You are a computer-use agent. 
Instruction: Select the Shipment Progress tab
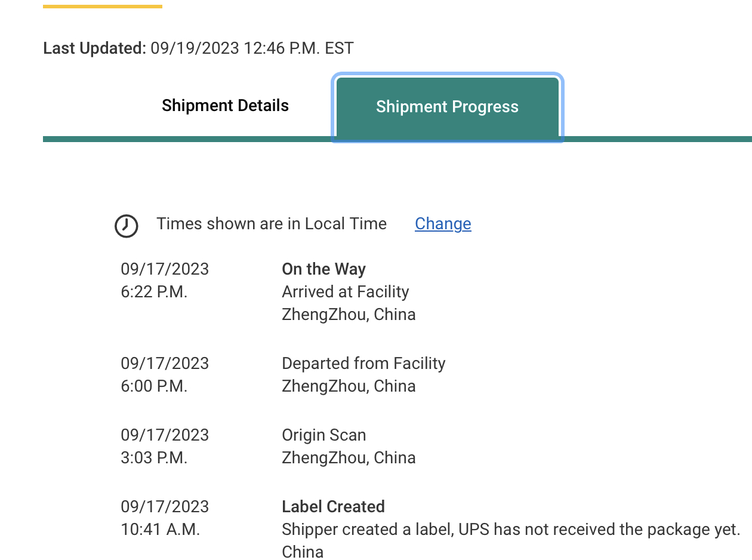pos(447,107)
